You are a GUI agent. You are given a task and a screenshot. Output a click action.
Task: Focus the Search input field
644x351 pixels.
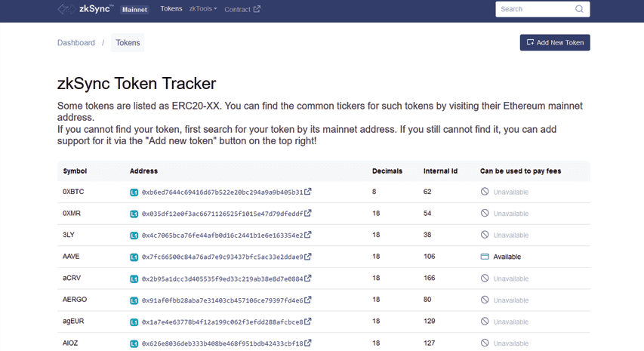tap(543, 9)
